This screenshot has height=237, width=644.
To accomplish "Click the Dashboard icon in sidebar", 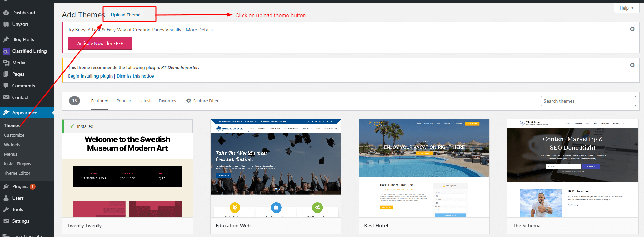I will click(x=6, y=13).
